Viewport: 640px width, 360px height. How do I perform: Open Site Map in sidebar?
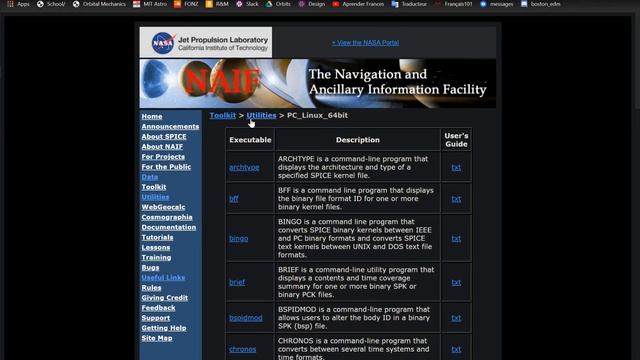(x=157, y=338)
